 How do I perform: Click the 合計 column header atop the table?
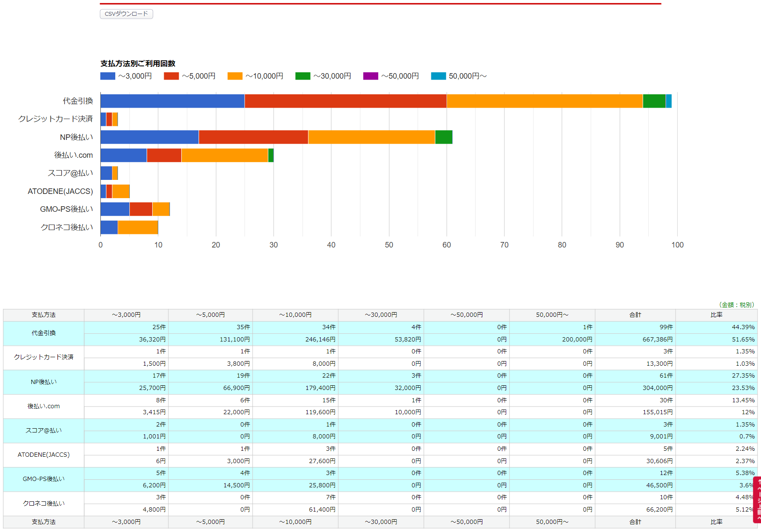pyautogui.click(x=635, y=315)
